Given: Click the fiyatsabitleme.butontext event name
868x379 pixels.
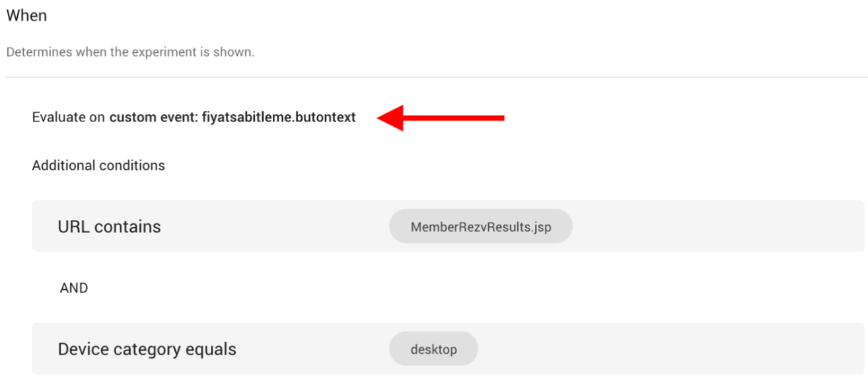Looking at the screenshot, I should tap(279, 118).
